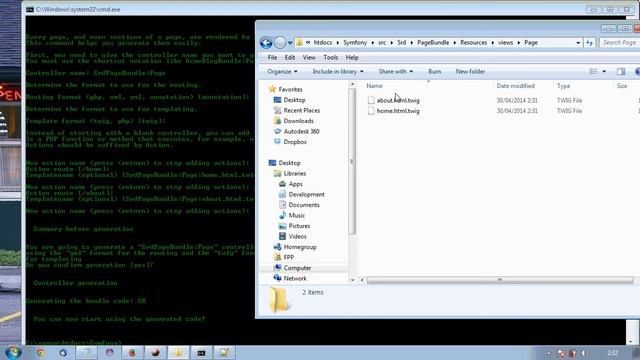Open the Edit menu
The image size is (640, 360).
[x=290, y=58]
